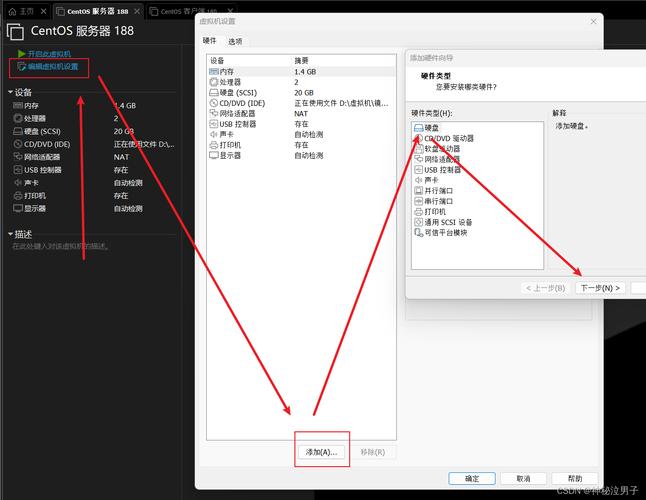This screenshot has height=500, width=646.
Task: Click 硬盘 (SCSI) icon in settings dialog list
Action: [x=214, y=93]
